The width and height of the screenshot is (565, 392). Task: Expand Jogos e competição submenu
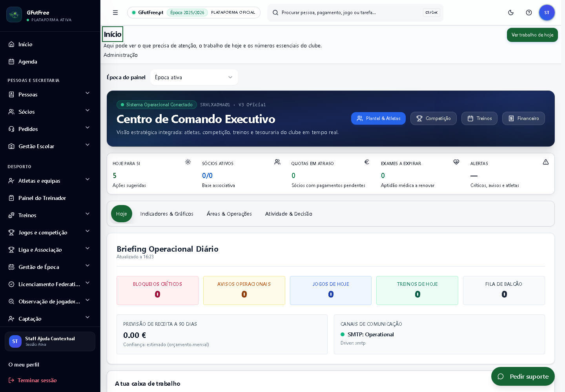coord(50,232)
